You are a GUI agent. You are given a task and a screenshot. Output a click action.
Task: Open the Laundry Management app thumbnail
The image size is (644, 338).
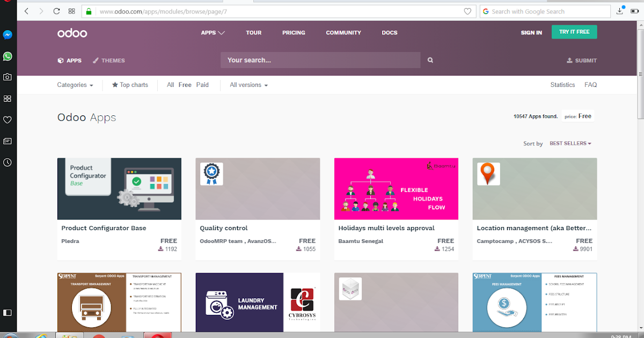point(258,303)
